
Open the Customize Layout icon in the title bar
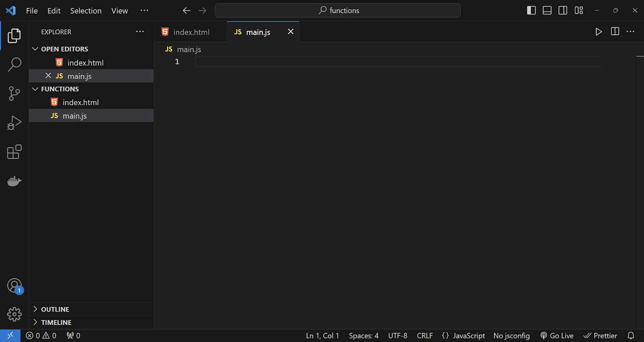point(579,10)
